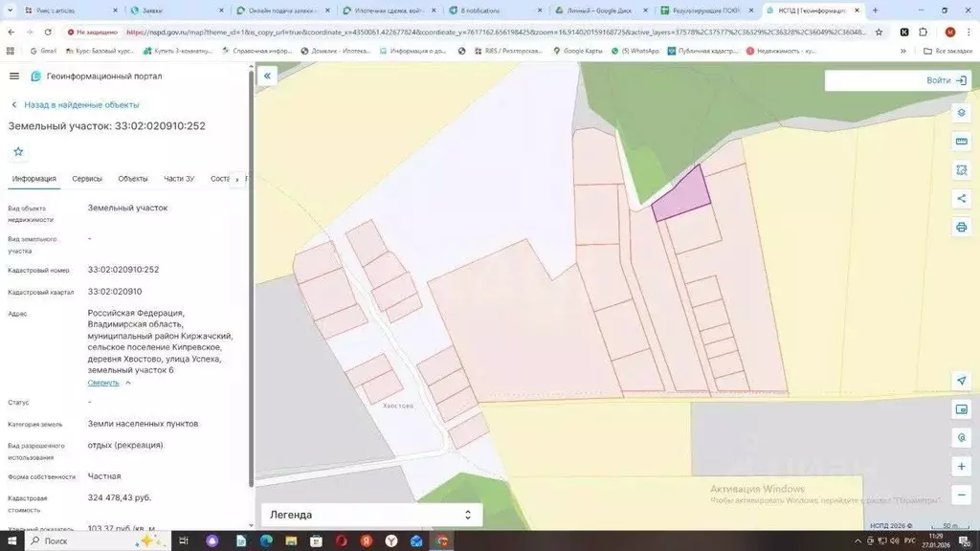Expand the "Легенда" legend selector
Screen dimensions: 980x551
pyautogui.click(x=371, y=515)
